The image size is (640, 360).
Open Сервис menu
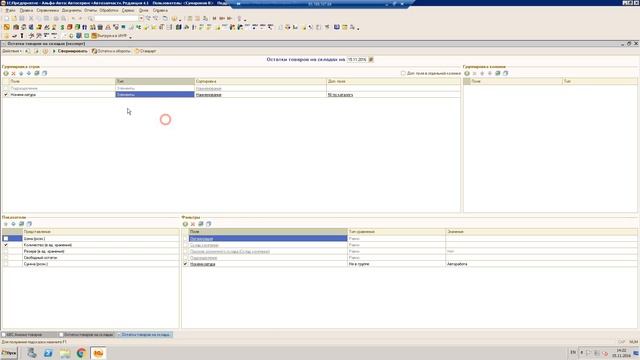pyautogui.click(x=128, y=10)
